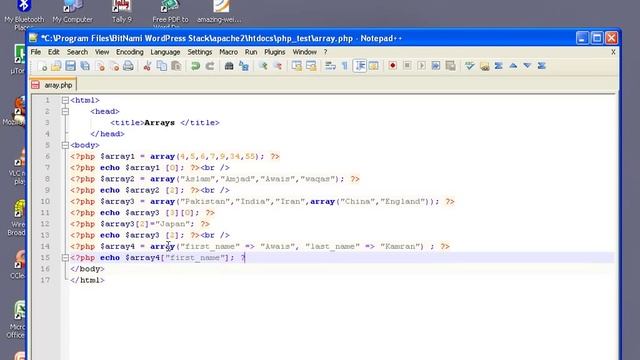This screenshot has width=640, height=360.
Task: Redo edit using the Redo icon
Action: point(210,66)
